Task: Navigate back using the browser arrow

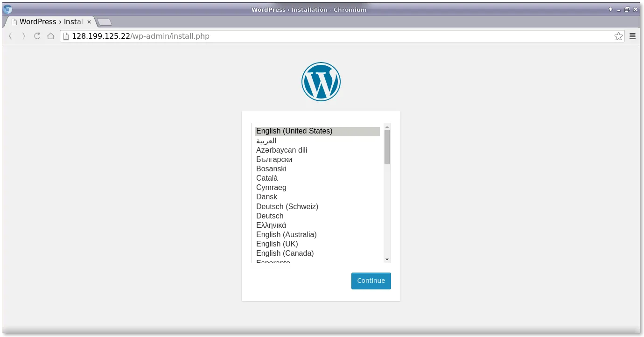Action: (x=10, y=36)
